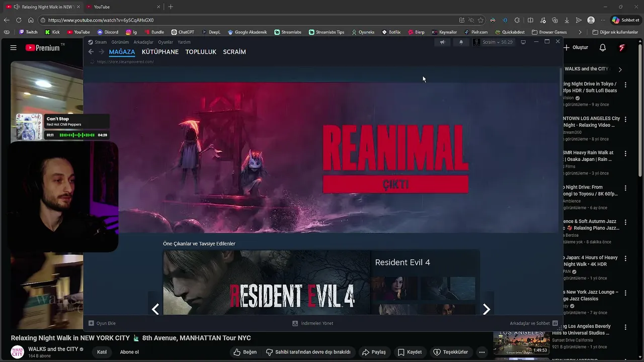Image resolution: width=644 pixels, height=362 pixels.
Task: Click the Teşekkürler thanks button
Action: [x=451, y=352]
